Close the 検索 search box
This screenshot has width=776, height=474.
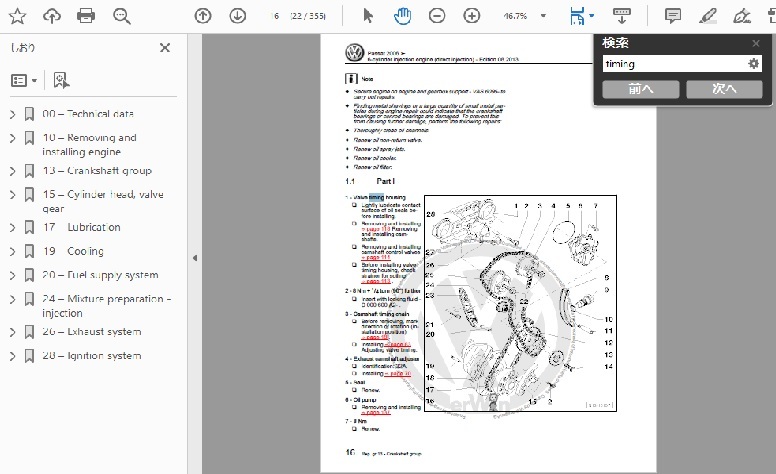point(756,44)
